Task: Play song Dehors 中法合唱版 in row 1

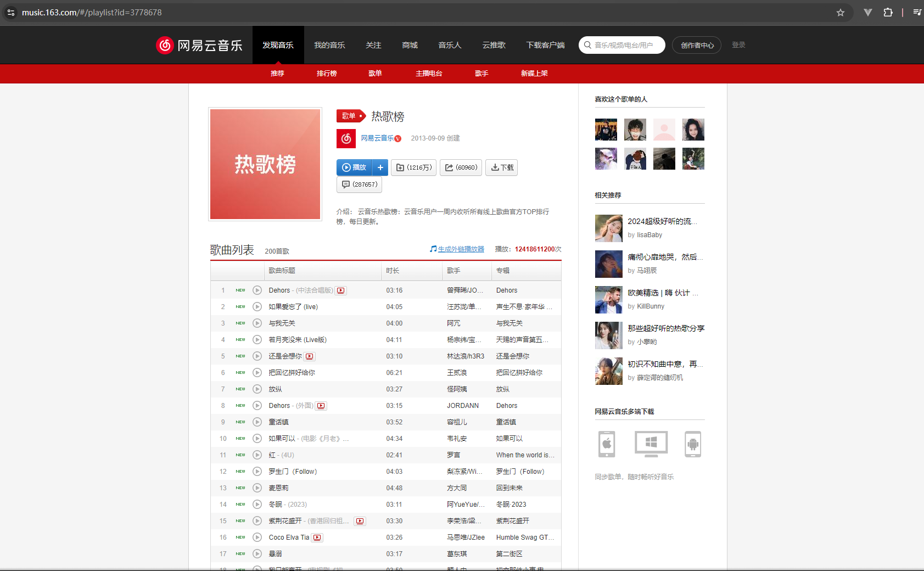Action: click(257, 290)
